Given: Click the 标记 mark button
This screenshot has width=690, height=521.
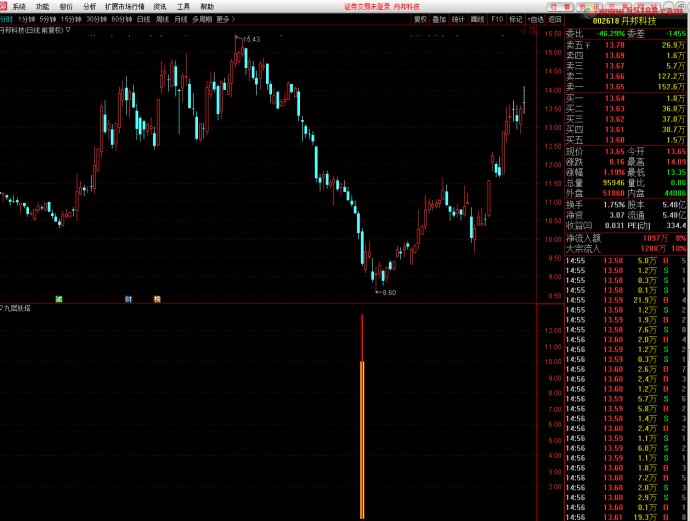Looking at the screenshot, I should click(x=515, y=19).
